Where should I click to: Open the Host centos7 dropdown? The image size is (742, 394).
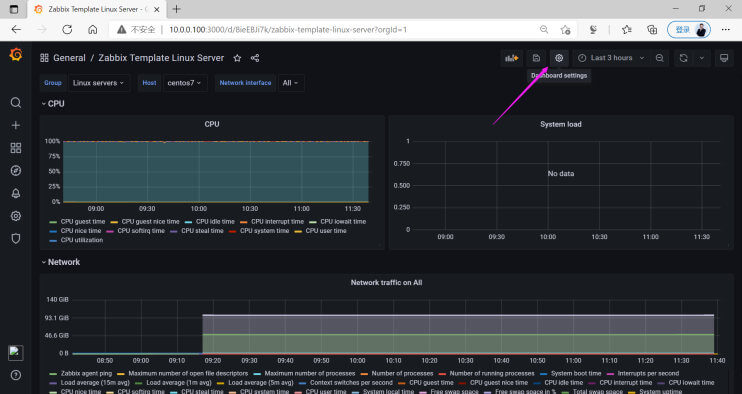tap(185, 83)
